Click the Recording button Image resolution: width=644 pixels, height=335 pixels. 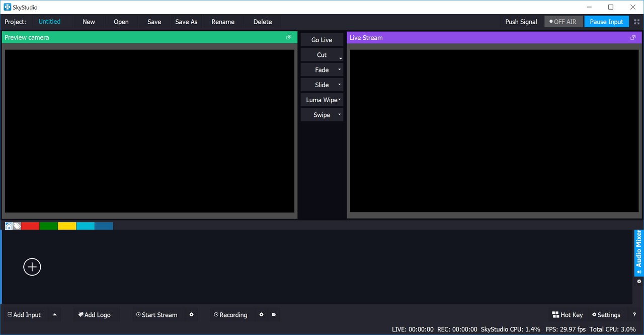click(x=230, y=315)
